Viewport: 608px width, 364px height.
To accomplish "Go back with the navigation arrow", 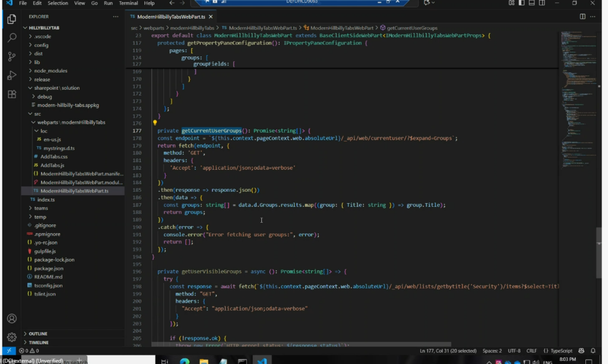I will click(x=172, y=3).
